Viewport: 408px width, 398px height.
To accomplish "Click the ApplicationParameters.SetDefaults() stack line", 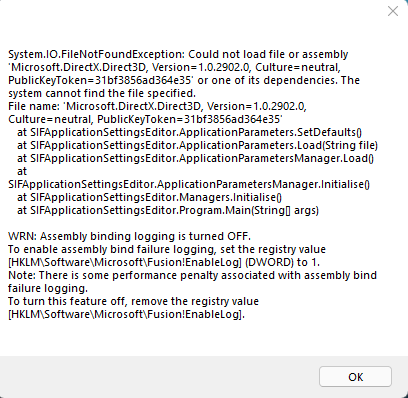I will pyautogui.click(x=189, y=132).
